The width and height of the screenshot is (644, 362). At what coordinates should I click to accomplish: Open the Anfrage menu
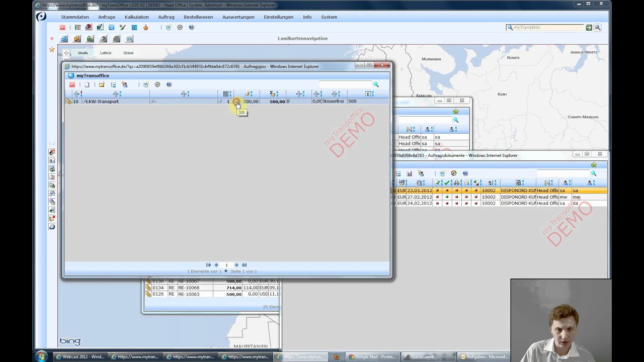(107, 17)
